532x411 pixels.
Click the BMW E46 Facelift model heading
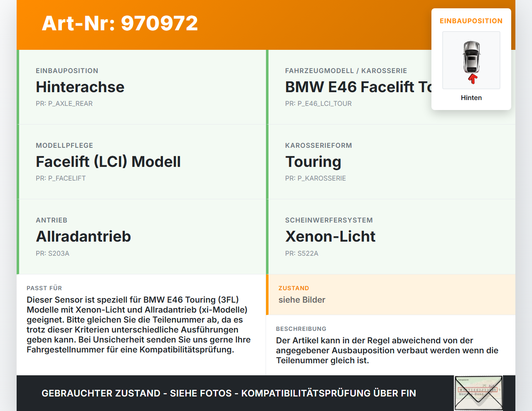point(357,87)
